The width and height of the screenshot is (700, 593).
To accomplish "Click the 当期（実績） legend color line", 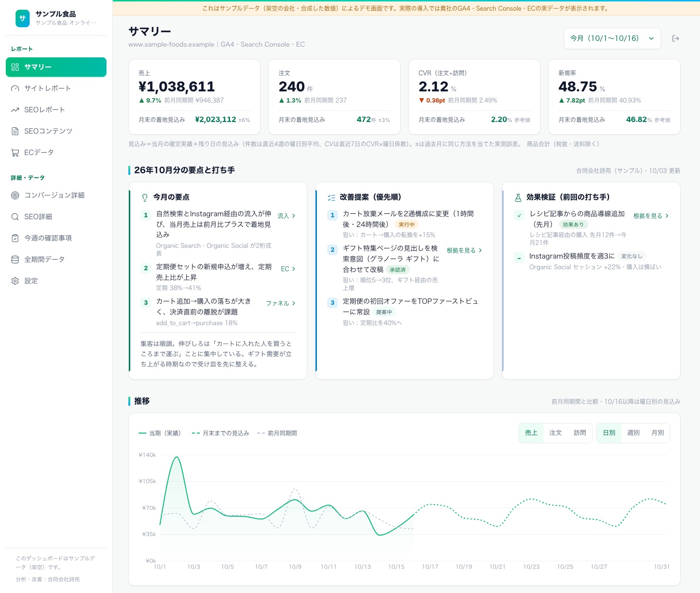I will [142, 433].
